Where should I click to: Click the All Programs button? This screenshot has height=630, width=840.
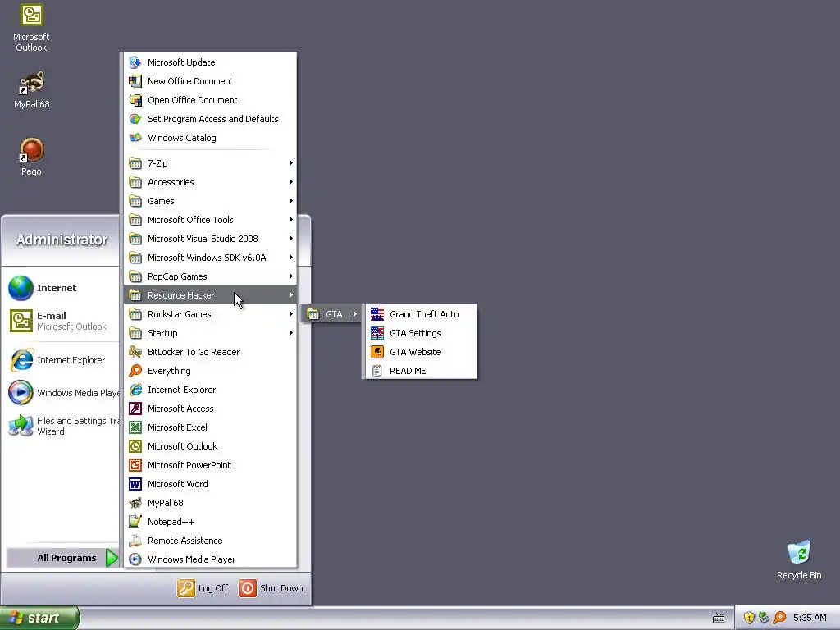click(x=62, y=558)
